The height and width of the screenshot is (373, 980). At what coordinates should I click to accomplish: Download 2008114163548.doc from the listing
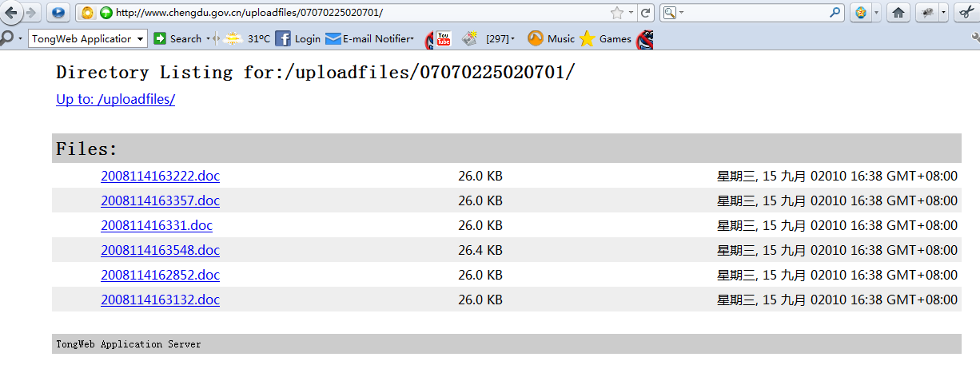tap(160, 250)
